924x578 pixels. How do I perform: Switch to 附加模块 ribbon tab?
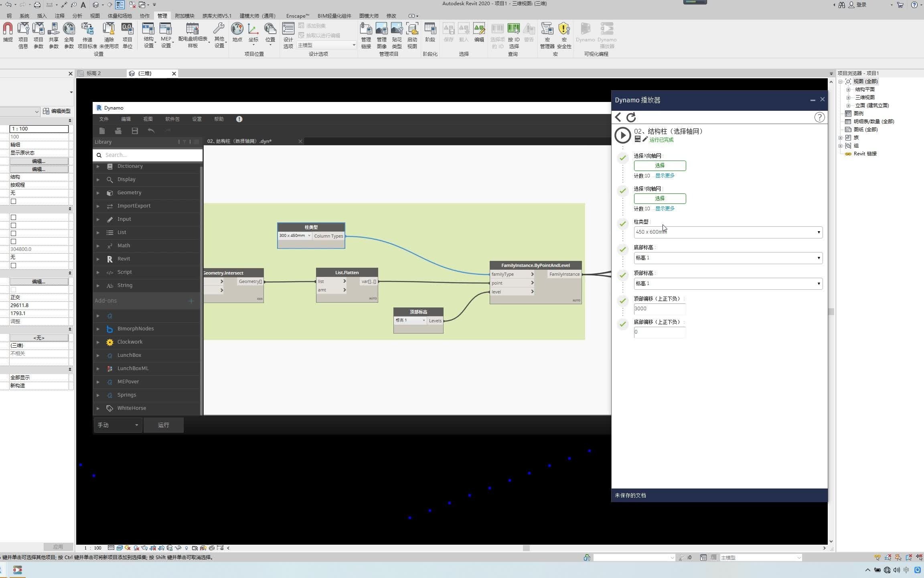pos(184,16)
